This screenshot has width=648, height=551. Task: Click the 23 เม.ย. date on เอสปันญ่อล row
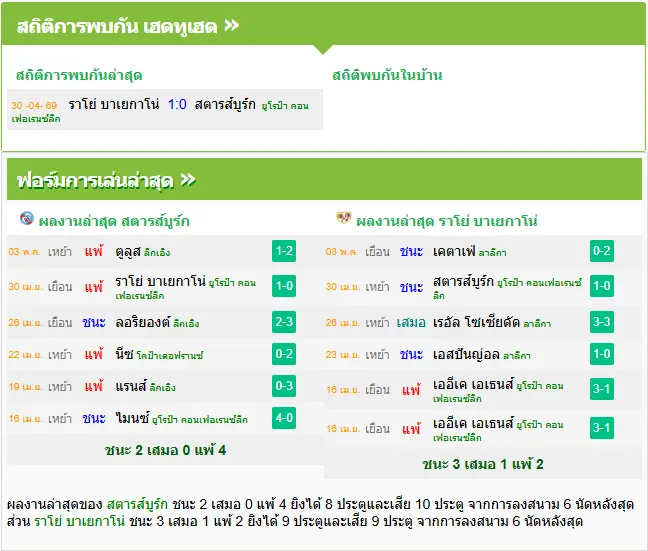[x=343, y=355]
